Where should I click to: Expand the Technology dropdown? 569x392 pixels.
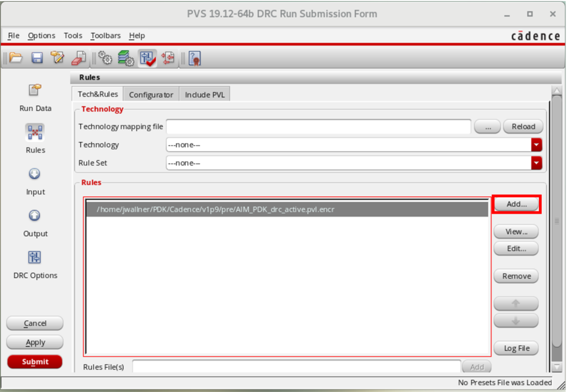(x=536, y=145)
